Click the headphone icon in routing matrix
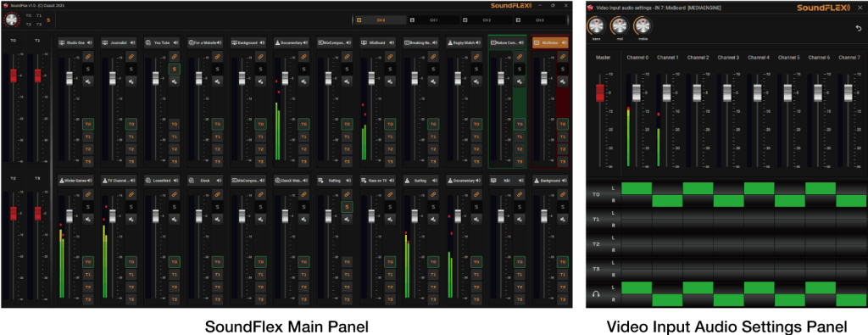The width and height of the screenshot is (868, 335). 596,293
